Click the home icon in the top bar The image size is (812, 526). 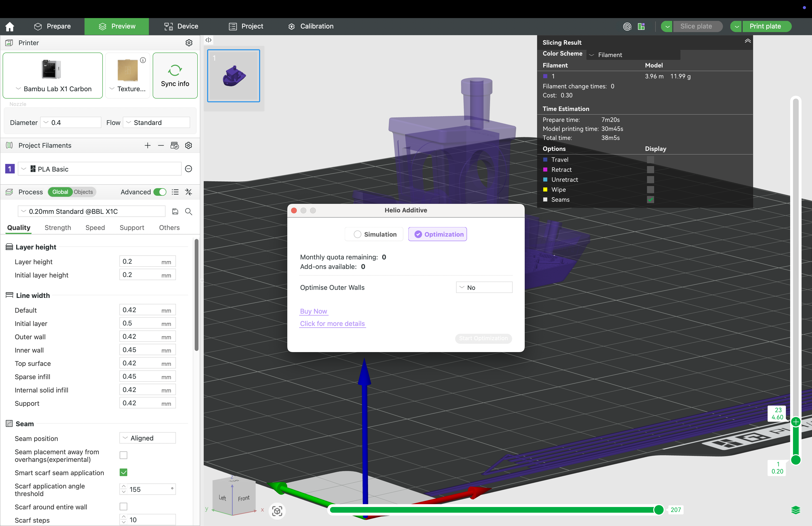pos(10,26)
